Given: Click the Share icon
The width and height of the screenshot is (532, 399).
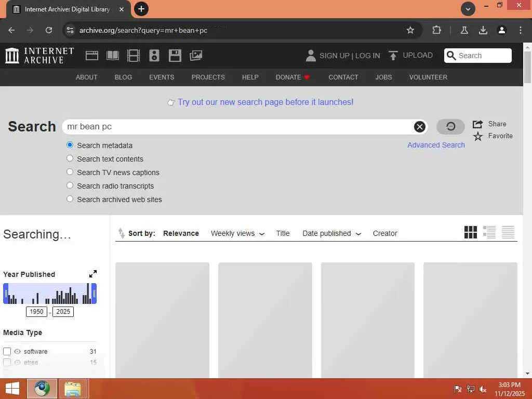Looking at the screenshot, I should [478, 124].
